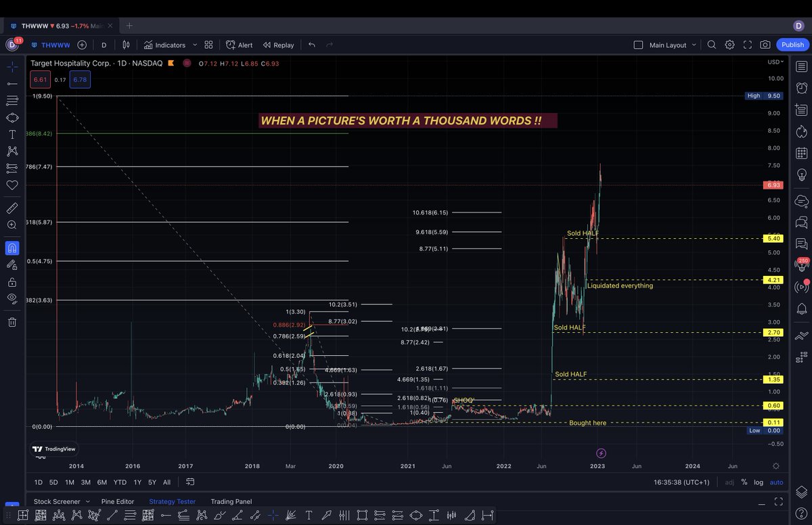Click the quick search magnifier in top bar
Screen dimensions: 812x525
click(x=711, y=45)
